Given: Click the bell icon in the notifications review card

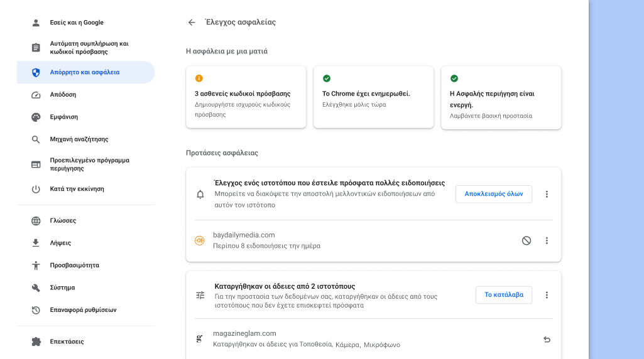Looking at the screenshot, I should coord(200,194).
